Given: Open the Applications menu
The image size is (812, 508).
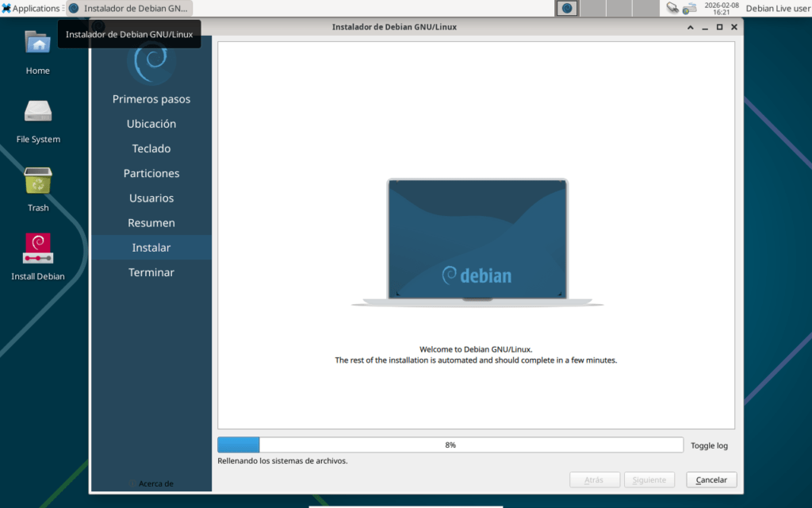Looking at the screenshot, I should [32, 8].
